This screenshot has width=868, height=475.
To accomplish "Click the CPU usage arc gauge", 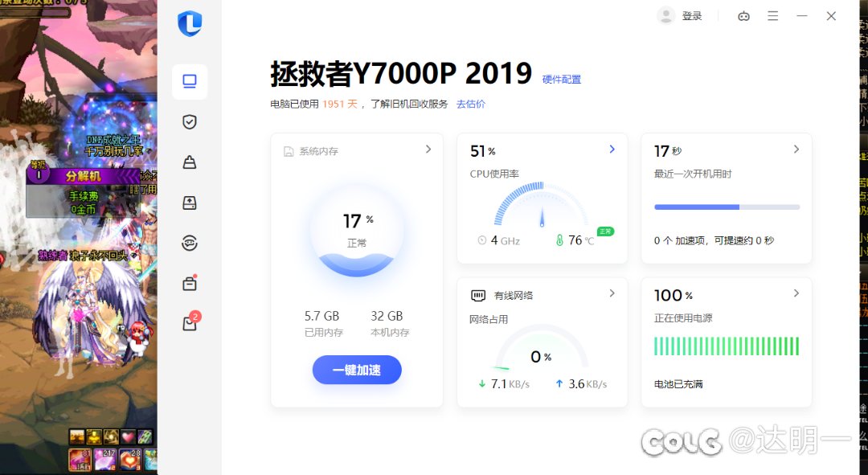I will pos(542,203).
